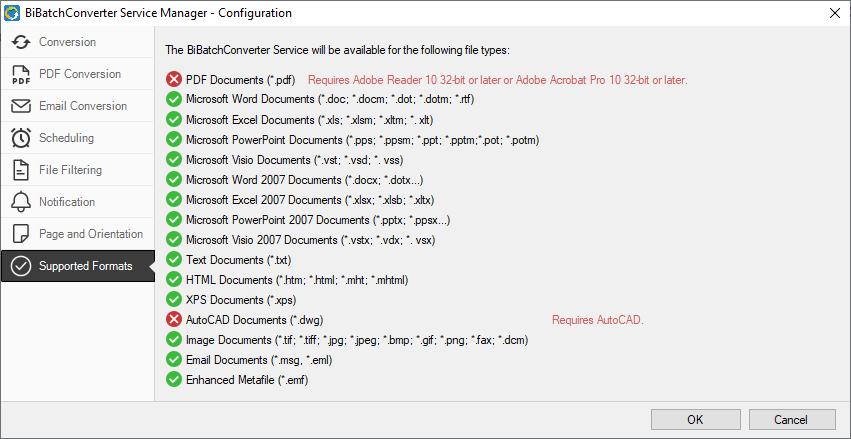Click the PDF Conversion file icon
Screen dimensions: 851x439
[x=21, y=74]
